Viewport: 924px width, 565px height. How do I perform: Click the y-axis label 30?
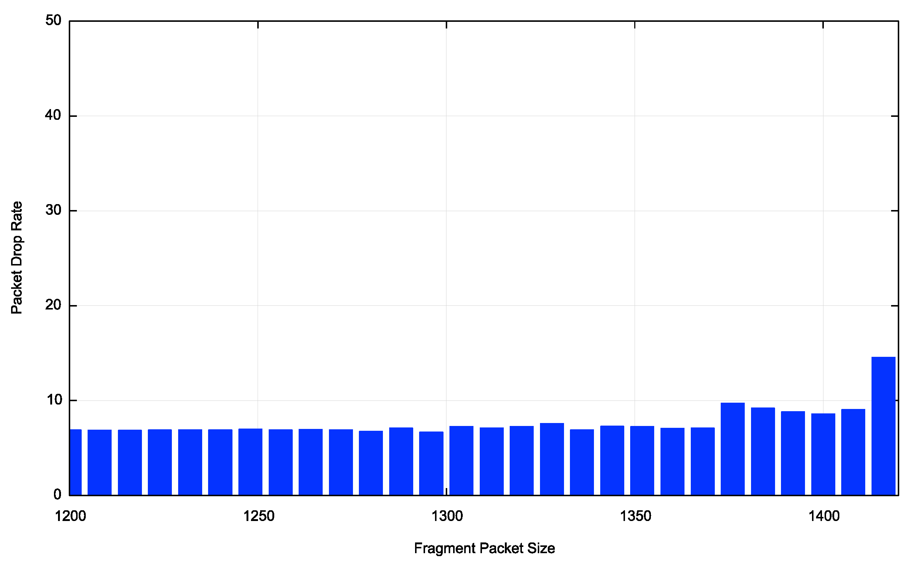point(53,210)
